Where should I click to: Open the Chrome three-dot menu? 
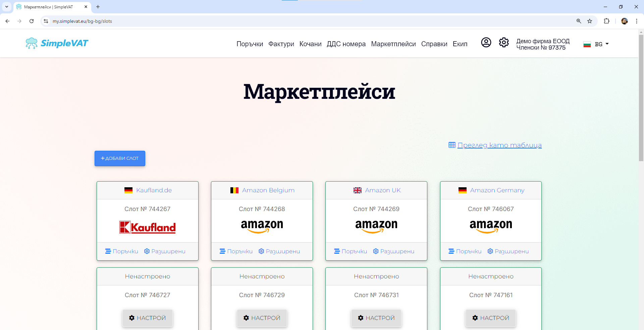click(x=637, y=21)
